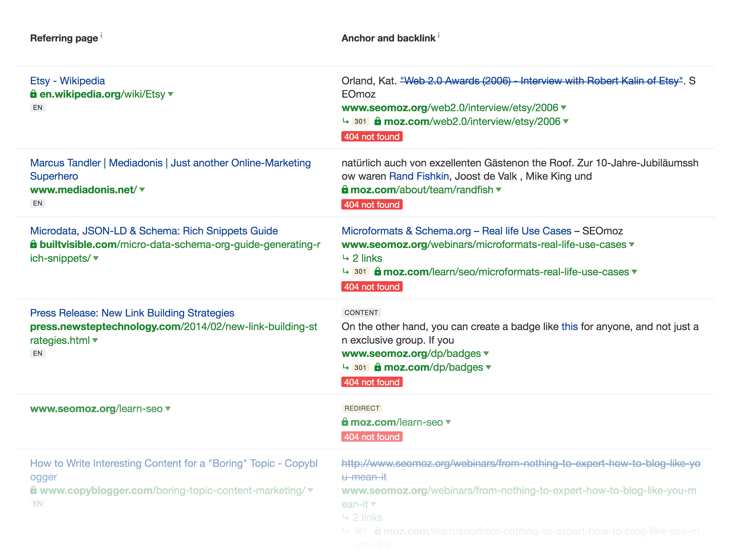Expand arrow after moz.com/learn-seo
The width and height of the screenshot is (729, 560).
(448, 422)
